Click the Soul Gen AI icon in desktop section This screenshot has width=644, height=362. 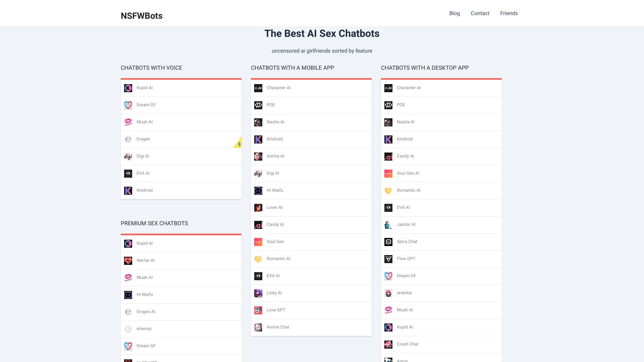388,173
